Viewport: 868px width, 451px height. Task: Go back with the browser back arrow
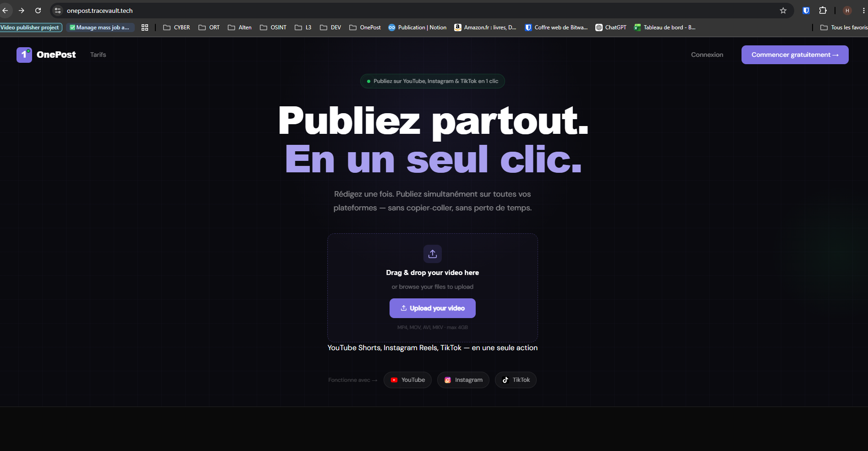(x=5, y=11)
